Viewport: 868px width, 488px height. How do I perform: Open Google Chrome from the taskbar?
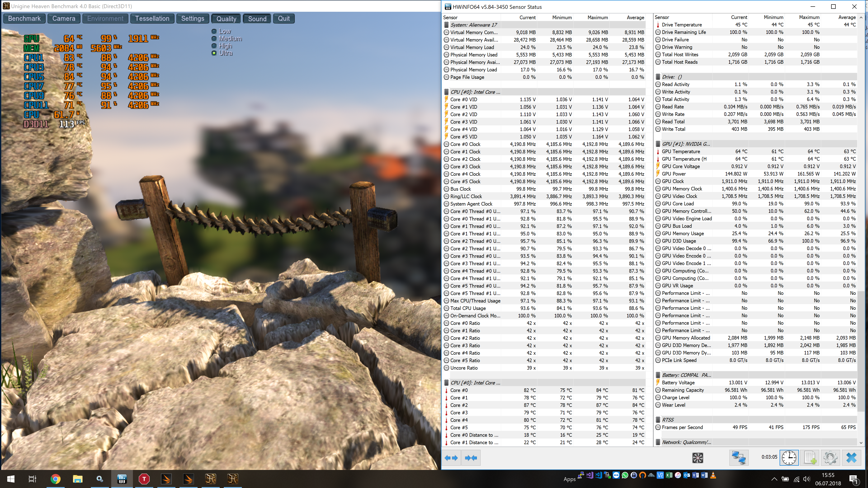click(x=55, y=479)
